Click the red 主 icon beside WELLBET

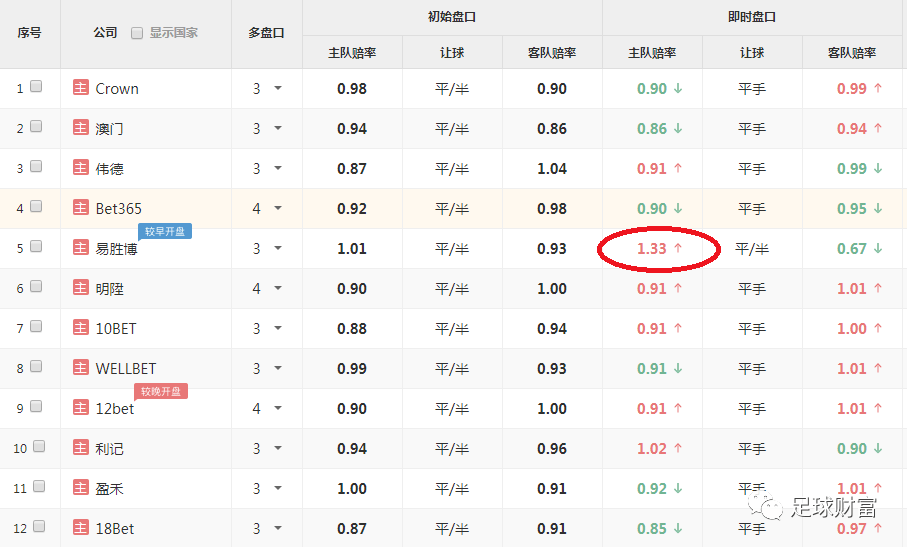(80, 367)
